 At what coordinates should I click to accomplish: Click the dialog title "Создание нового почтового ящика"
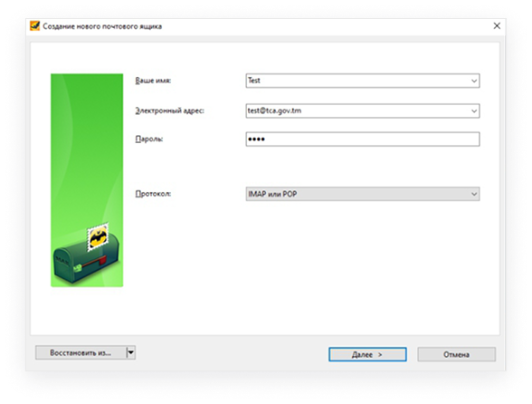pyautogui.click(x=102, y=26)
